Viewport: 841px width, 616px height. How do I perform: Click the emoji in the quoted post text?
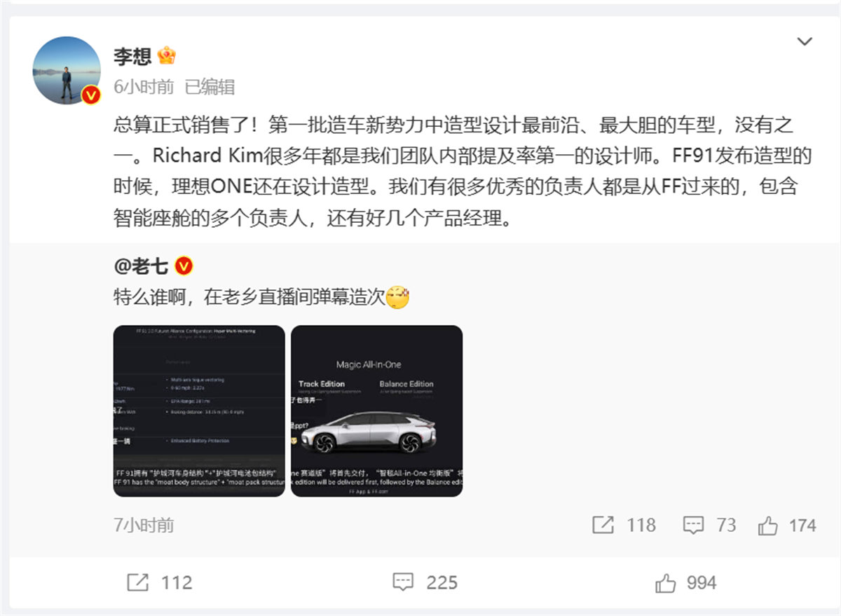(x=398, y=297)
